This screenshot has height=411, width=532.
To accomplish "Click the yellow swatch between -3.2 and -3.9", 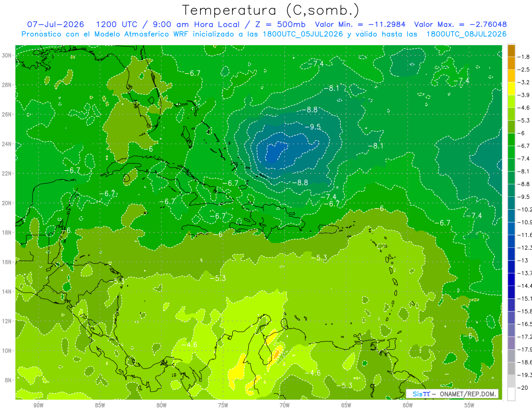I will (x=511, y=89).
